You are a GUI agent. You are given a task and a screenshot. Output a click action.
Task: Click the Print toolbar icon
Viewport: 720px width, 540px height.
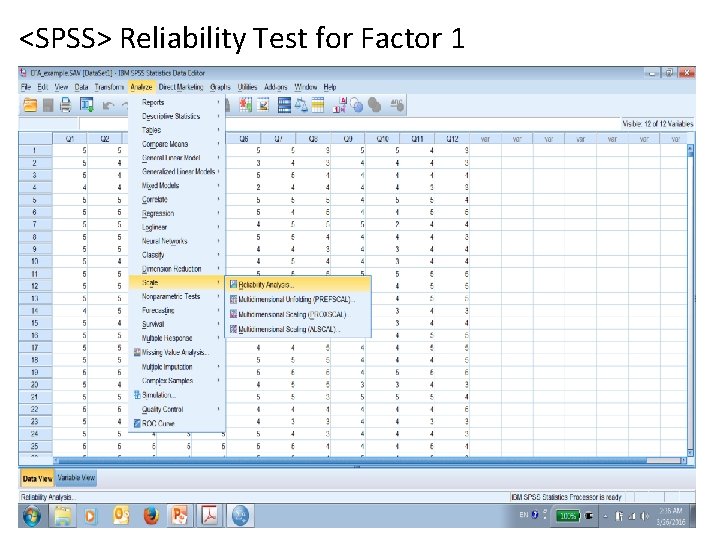tap(66, 105)
